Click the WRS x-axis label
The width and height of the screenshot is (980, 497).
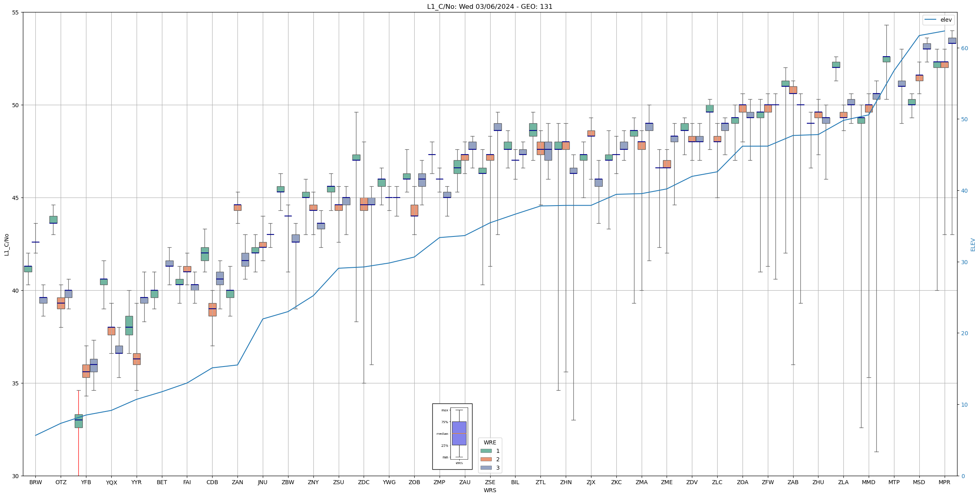[490, 490]
